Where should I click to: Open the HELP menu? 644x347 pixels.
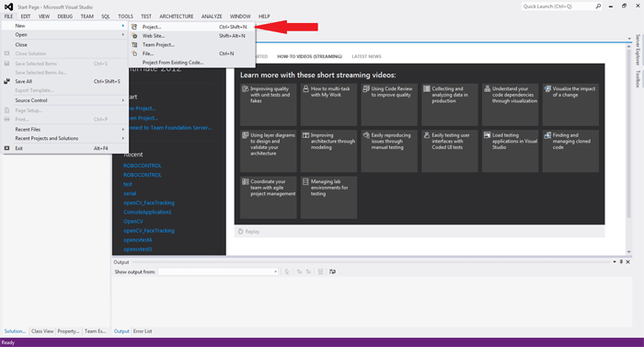pos(264,17)
